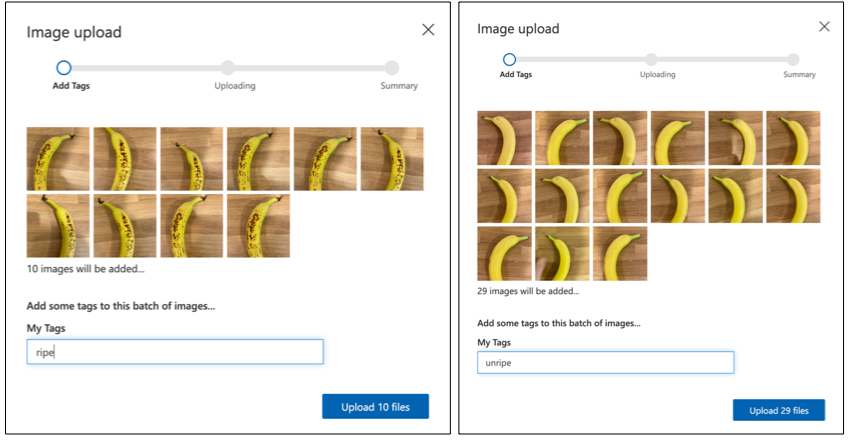Click the tags field containing 'unripe'
This screenshot has width=851, height=445.
pos(605,362)
